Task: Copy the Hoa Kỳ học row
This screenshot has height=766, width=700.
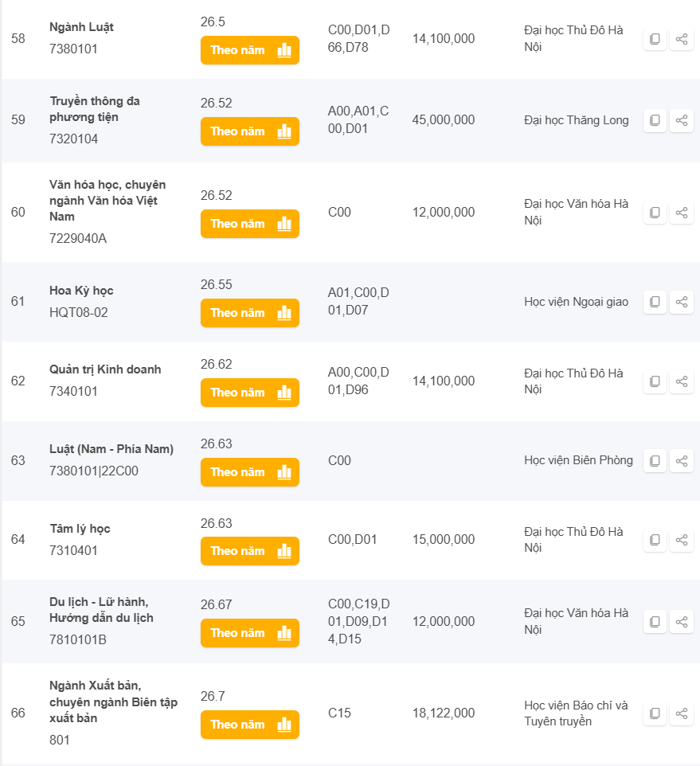Action: point(655,302)
